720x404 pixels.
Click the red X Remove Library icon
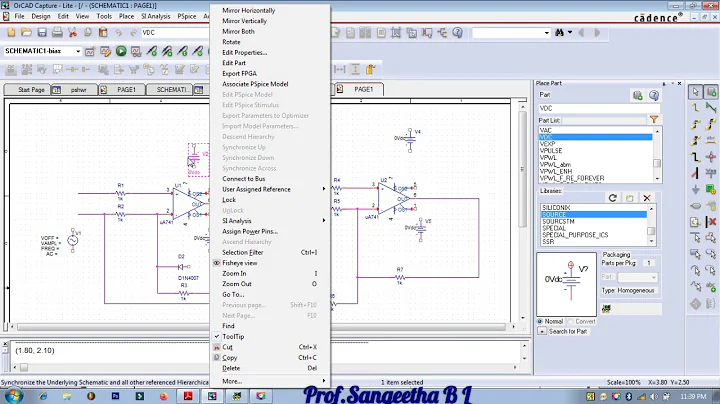[647, 198]
